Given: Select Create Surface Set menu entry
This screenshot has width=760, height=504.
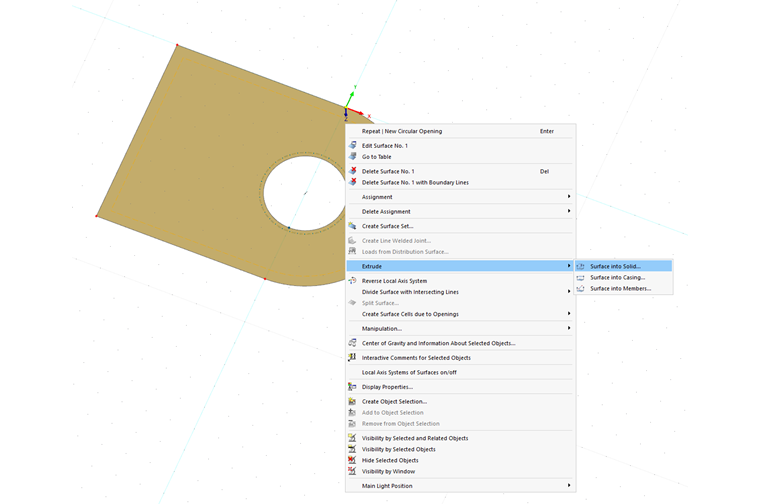Looking at the screenshot, I should pyautogui.click(x=460, y=226).
